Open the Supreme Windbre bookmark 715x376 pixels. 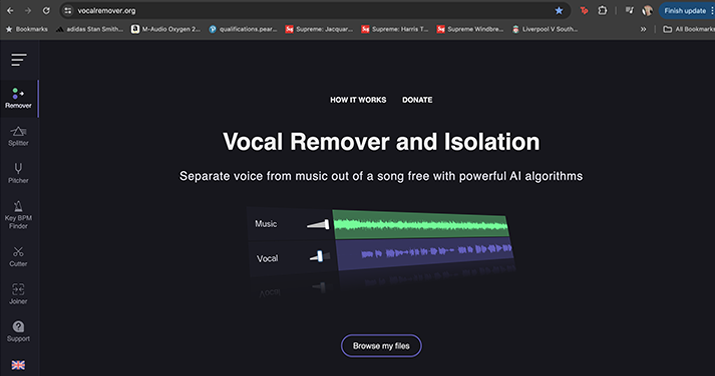[470, 29]
